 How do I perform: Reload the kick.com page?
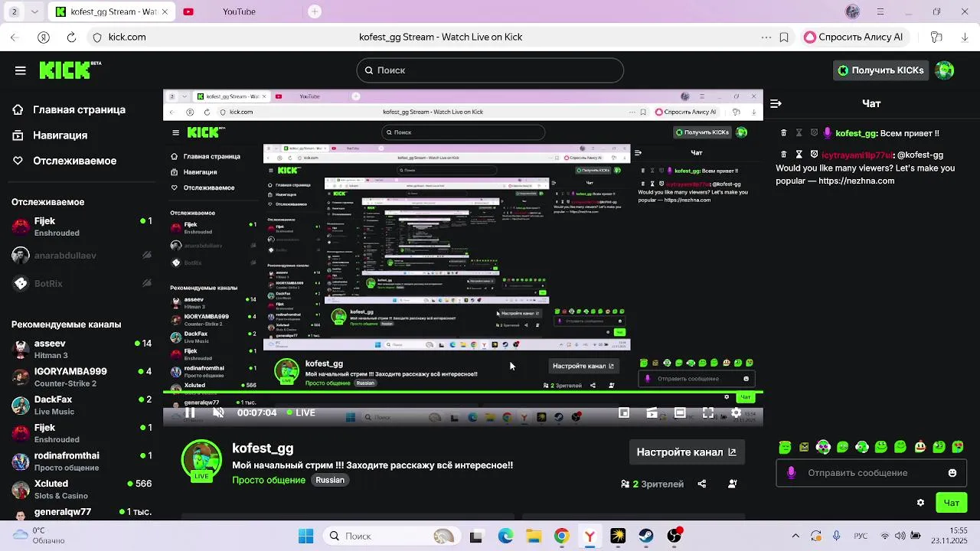(x=71, y=37)
